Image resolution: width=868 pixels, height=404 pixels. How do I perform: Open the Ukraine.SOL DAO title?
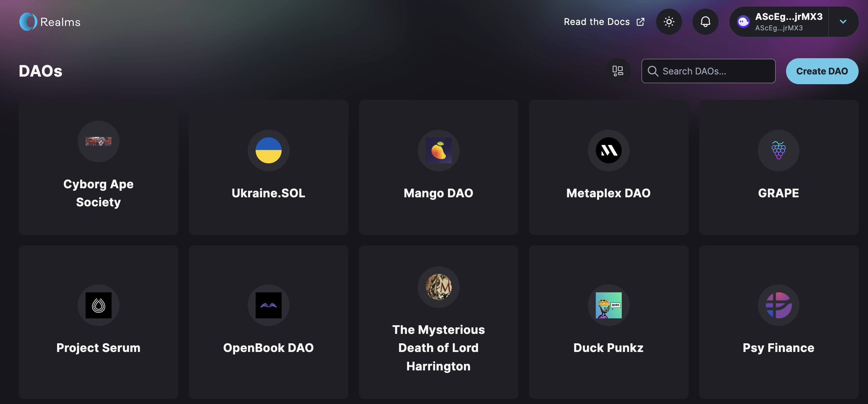pyautogui.click(x=268, y=193)
